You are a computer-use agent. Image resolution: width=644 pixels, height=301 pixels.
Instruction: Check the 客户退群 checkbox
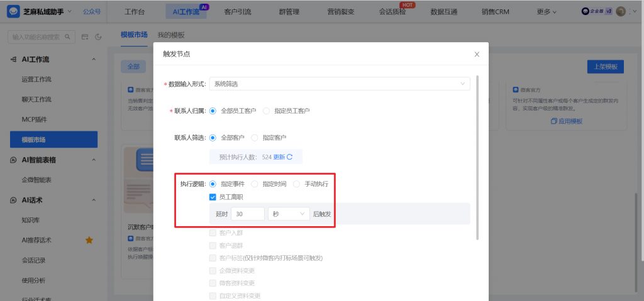tap(213, 246)
